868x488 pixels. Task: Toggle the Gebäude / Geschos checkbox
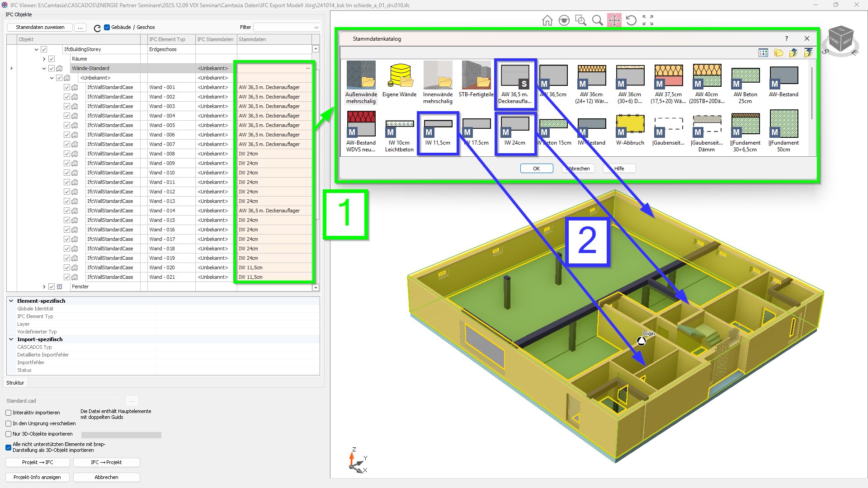point(107,27)
